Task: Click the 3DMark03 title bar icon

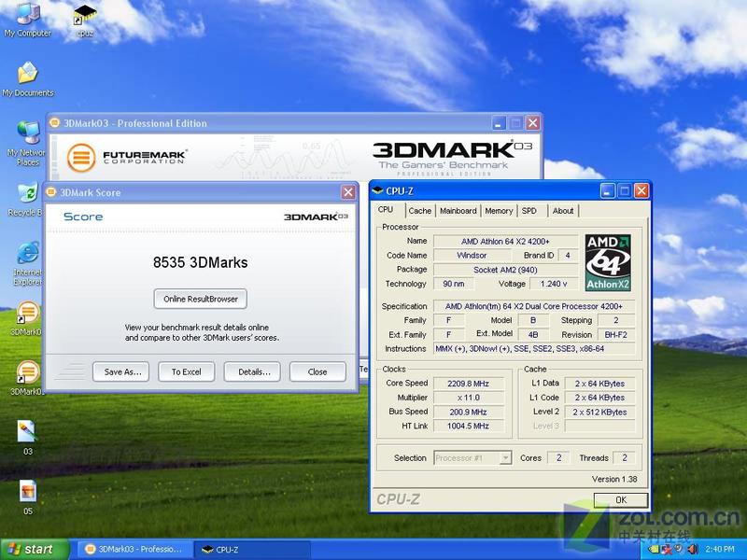Action: 54,123
